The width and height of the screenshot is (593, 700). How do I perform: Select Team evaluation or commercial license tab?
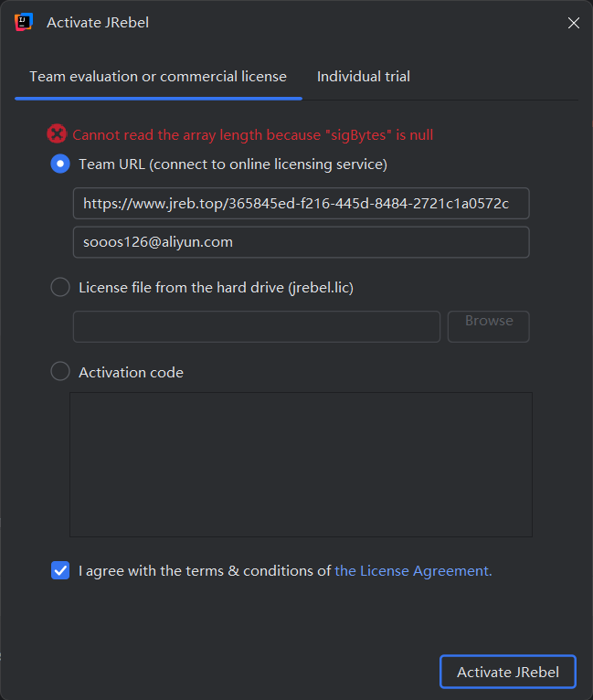click(158, 77)
